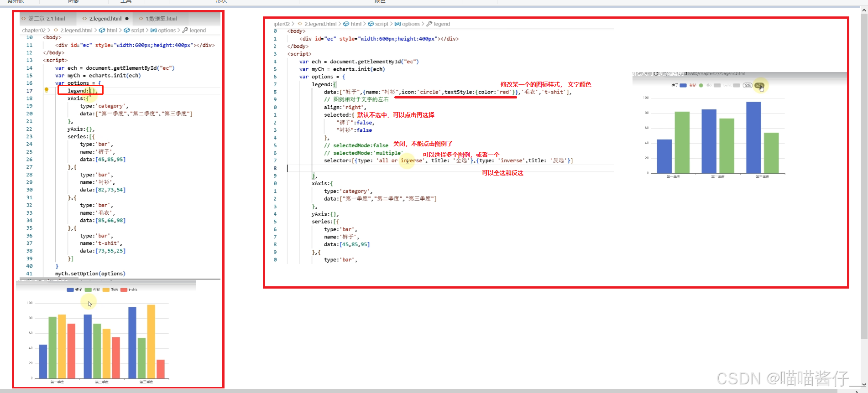Select the 2.legend.html editor tab

click(x=105, y=19)
